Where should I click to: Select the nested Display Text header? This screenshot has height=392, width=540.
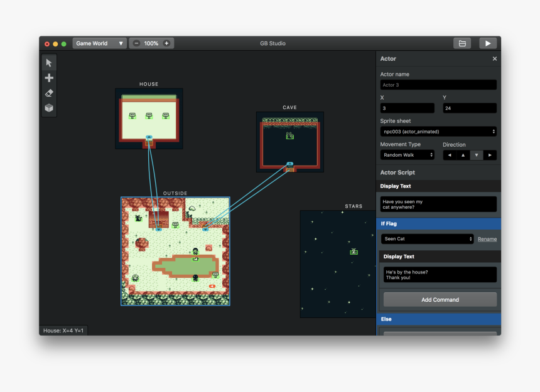(440, 257)
